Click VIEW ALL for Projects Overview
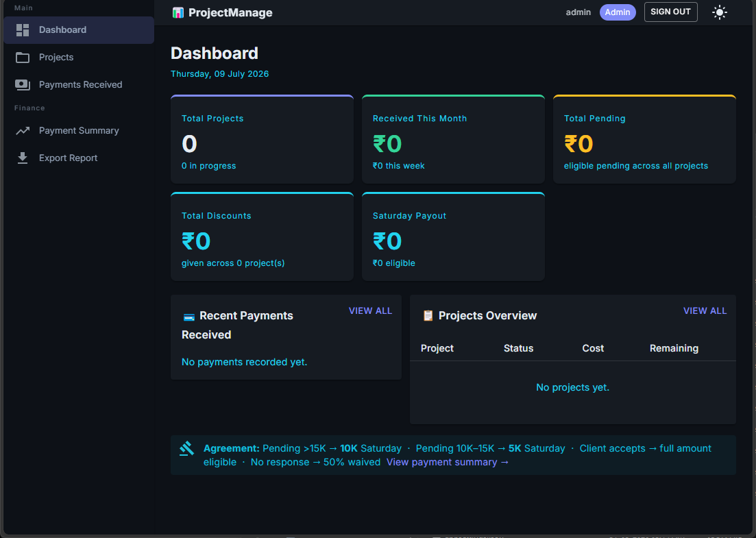Image resolution: width=756 pixels, height=538 pixels. pyautogui.click(x=705, y=311)
